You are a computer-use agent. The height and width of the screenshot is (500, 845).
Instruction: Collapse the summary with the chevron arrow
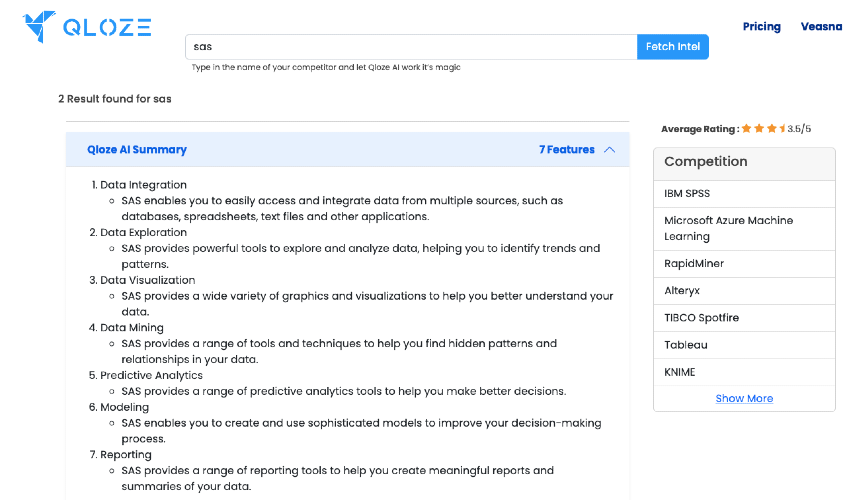pos(609,150)
